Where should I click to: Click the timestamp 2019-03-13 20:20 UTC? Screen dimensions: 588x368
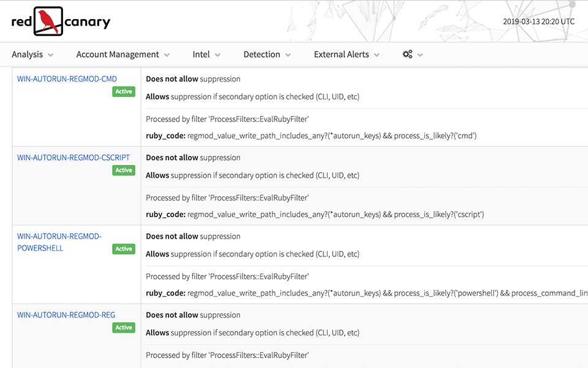coord(538,21)
